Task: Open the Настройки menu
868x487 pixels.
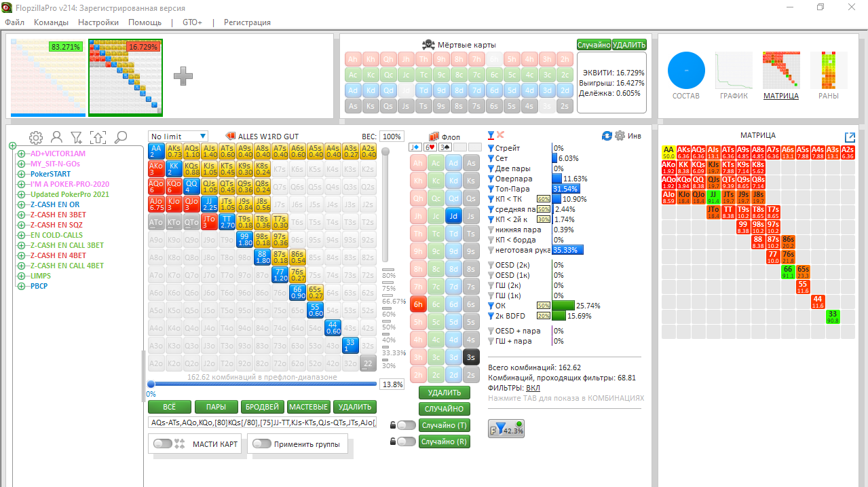Action: click(x=98, y=22)
